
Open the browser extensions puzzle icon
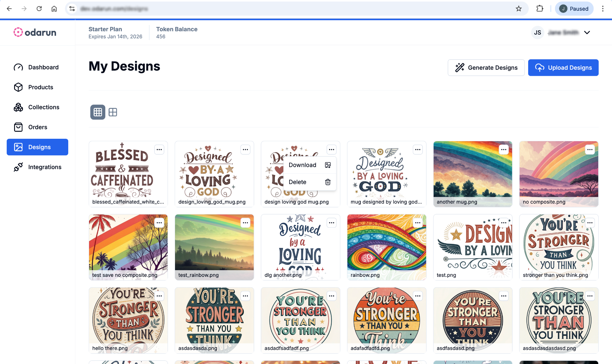tap(540, 9)
